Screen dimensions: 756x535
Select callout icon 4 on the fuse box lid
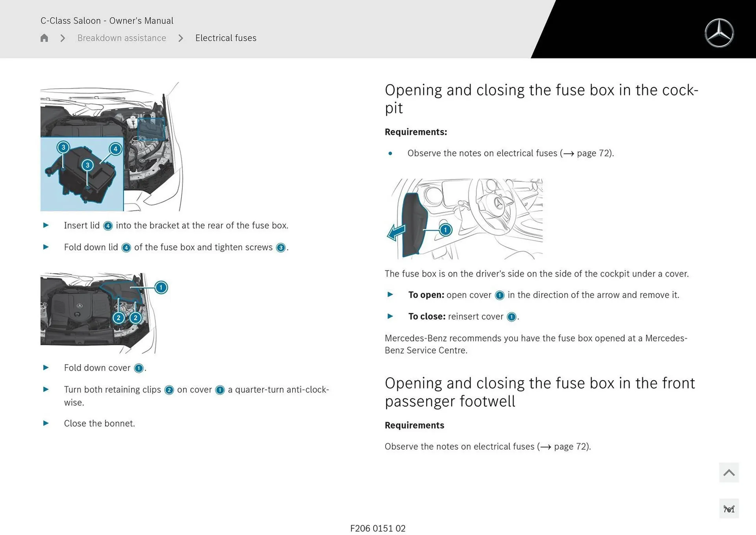(x=115, y=149)
